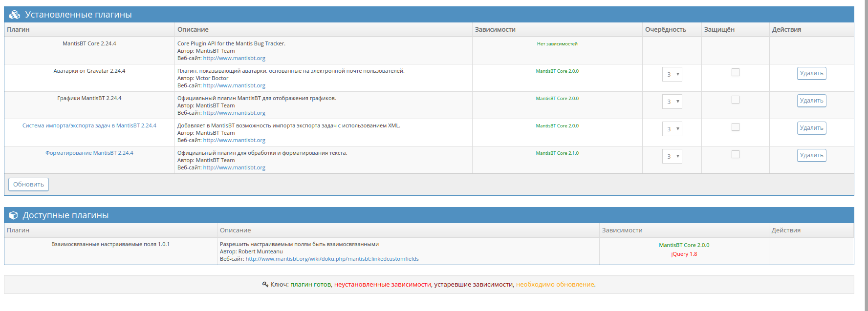
Task: Expand priority dropdown for Графики MantisBT
Action: coord(672,102)
